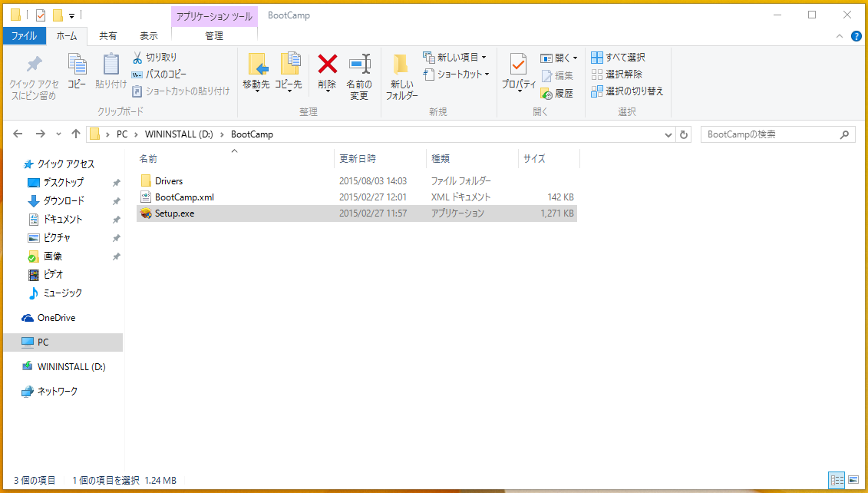Switch to the View (表示) tab
Screen dimensions: 868x493
(x=148, y=36)
